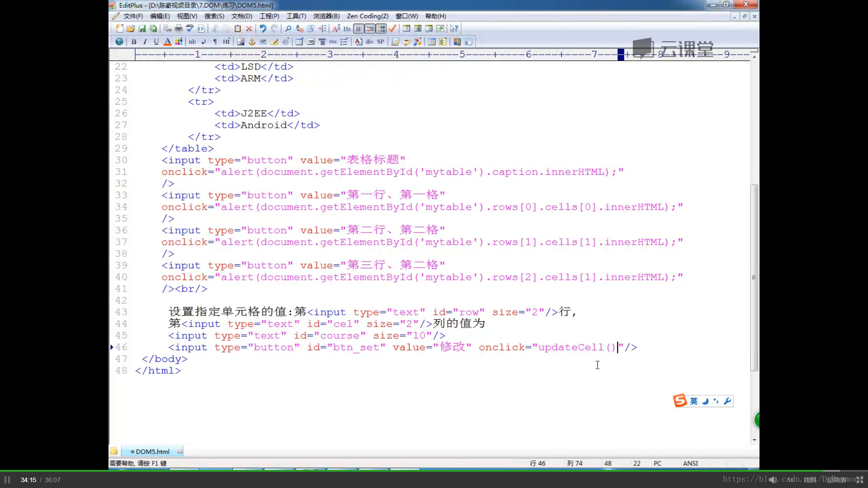
Task: Open the Heading (Hi) tag dropdown
Action: [226, 42]
